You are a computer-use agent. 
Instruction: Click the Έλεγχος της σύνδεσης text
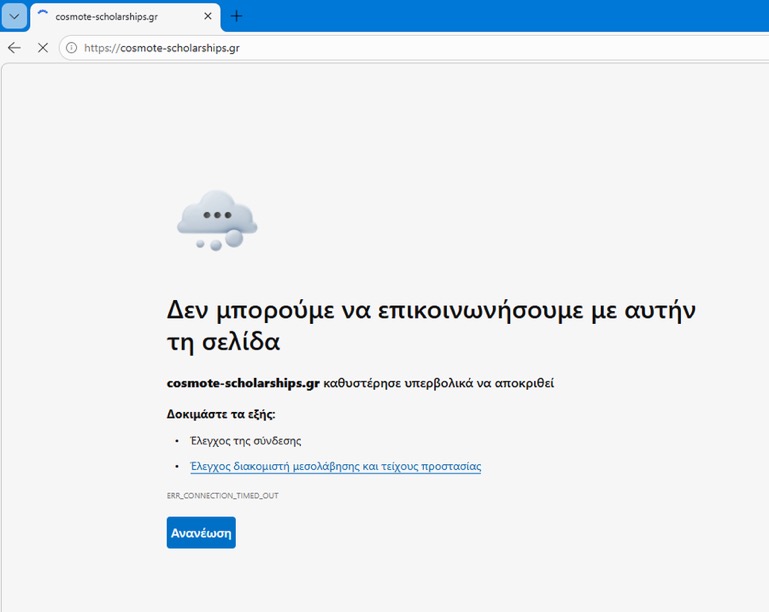pos(246,441)
